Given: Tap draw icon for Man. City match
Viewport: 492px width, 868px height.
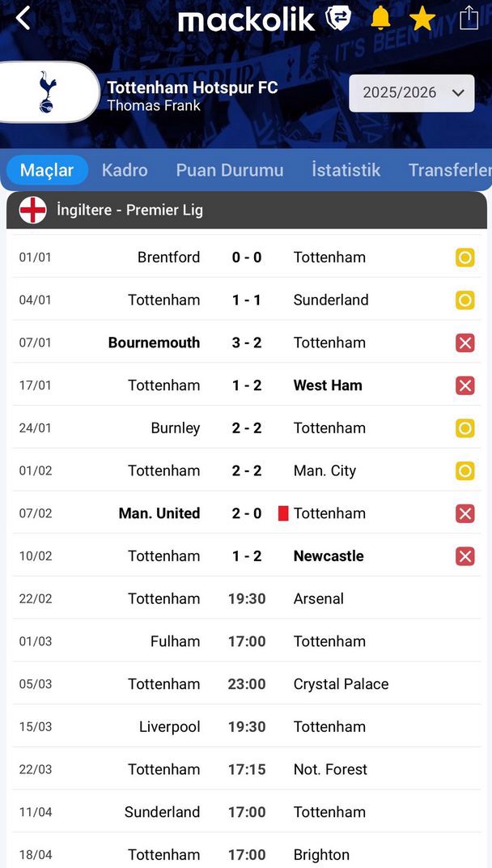Looking at the screenshot, I should point(464,471).
